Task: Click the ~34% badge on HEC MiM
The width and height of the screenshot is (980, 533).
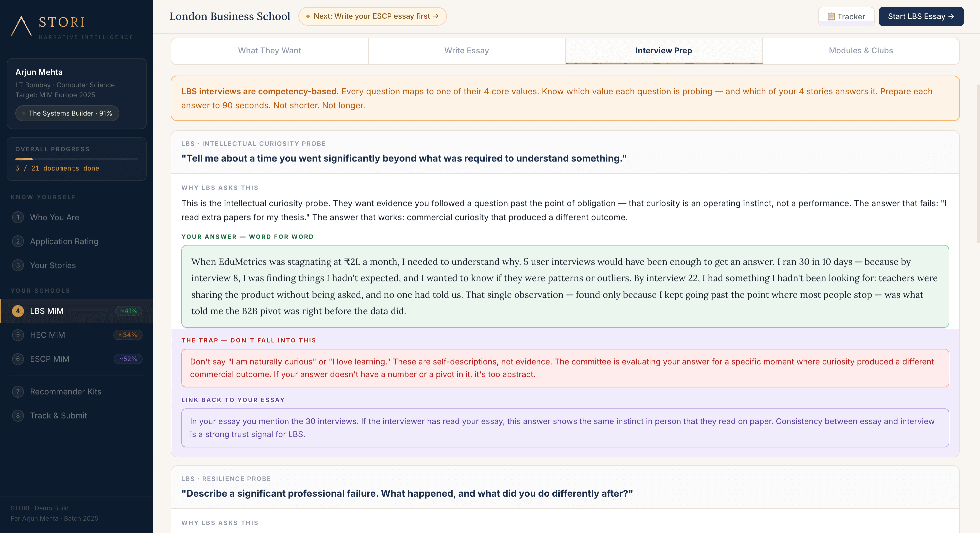Action: (128, 335)
